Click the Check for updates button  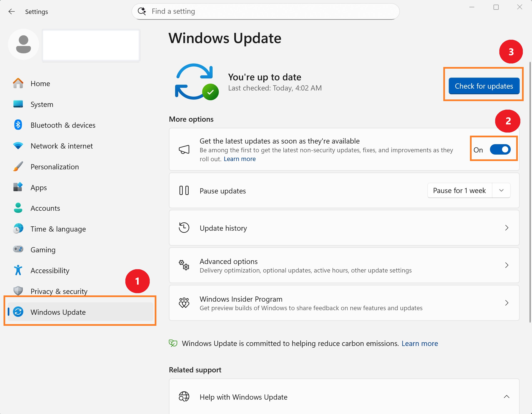point(484,86)
